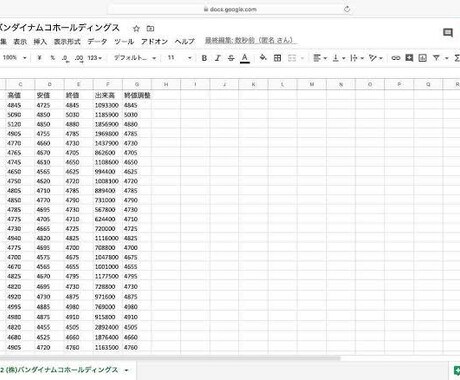Screen dimensions: 460x380
Task: Click the docs.google.com address bar
Action: point(230,9)
